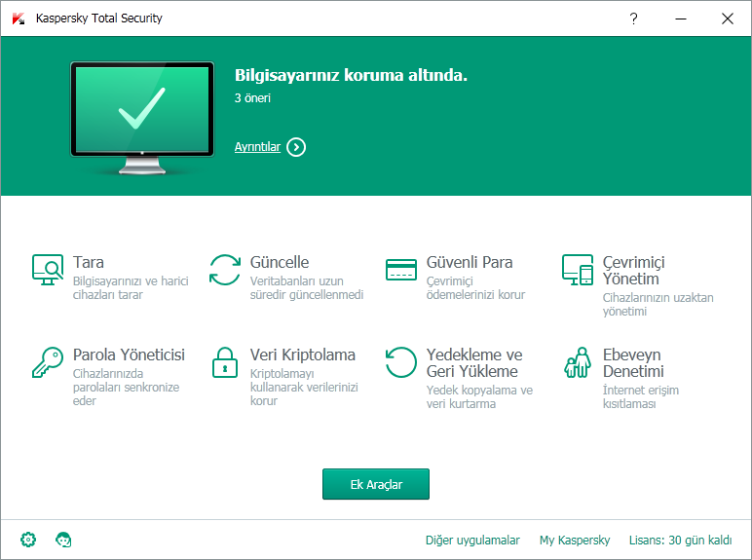Image resolution: width=752 pixels, height=560 pixels.
Task: Click 'İnternet erişim kısıtlaması' description
Action: (x=640, y=397)
